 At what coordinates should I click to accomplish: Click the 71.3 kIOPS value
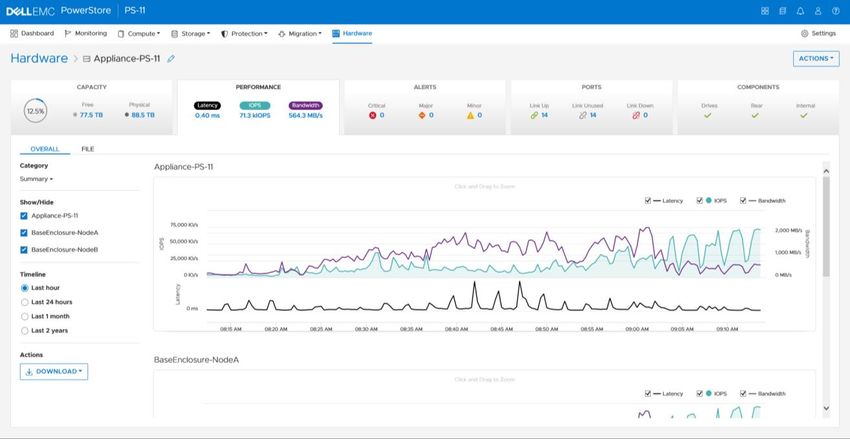[255, 115]
